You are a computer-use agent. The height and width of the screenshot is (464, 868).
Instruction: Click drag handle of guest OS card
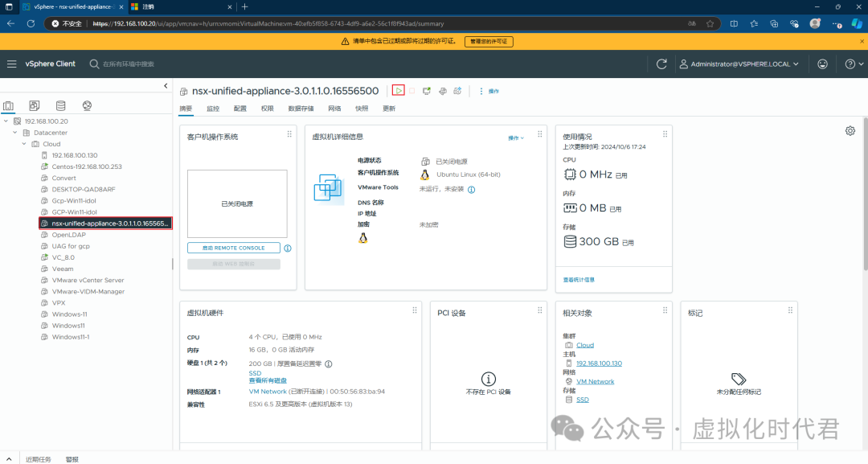pyautogui.click(x=289, y=134)
